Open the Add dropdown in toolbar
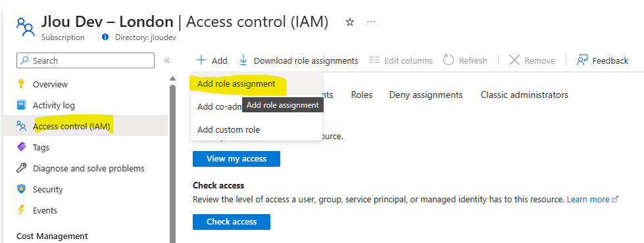Screen dimensions: 644x243 coord(212,60)
